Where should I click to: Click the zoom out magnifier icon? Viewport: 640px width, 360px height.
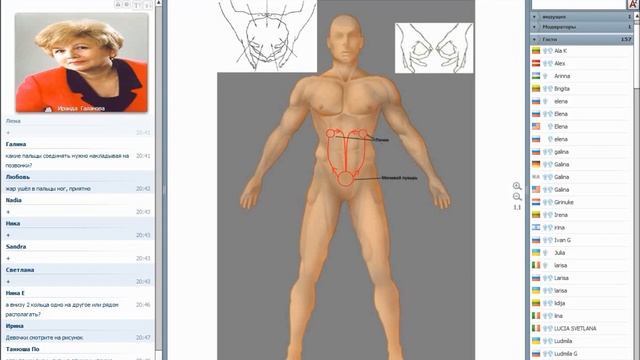[x=517, y=197]
